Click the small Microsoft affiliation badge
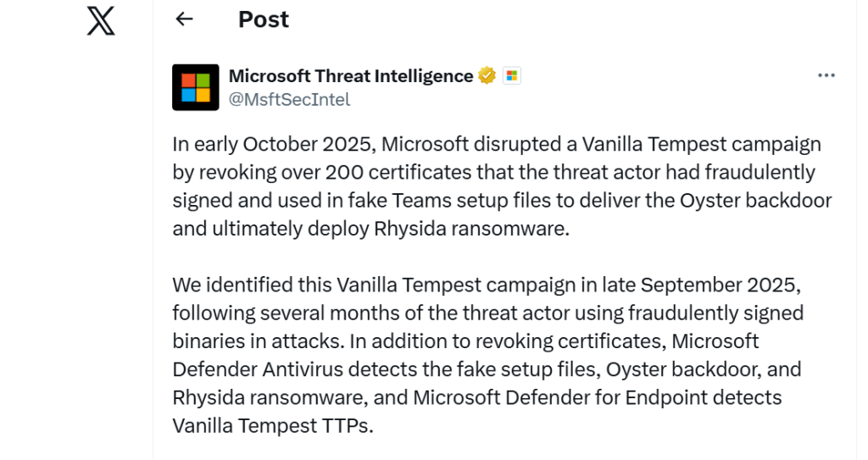 point(511,76)
